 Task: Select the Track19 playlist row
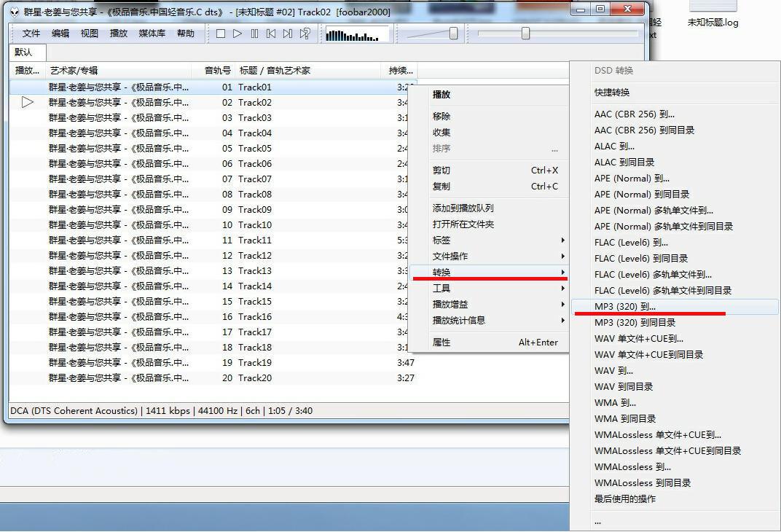click(213, 363)
